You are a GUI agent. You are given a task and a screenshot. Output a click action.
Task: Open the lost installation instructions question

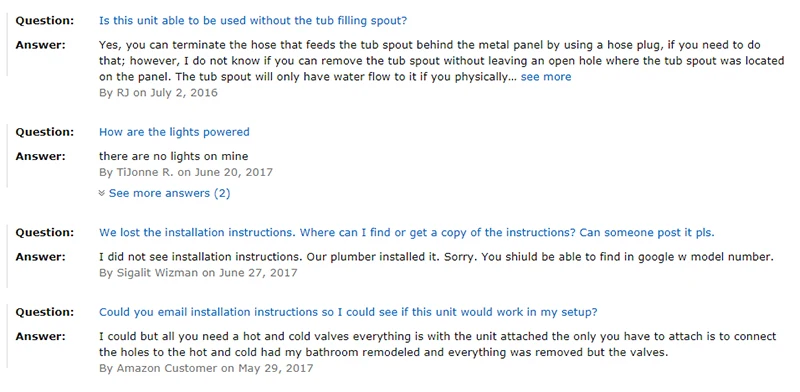point(407,233)
